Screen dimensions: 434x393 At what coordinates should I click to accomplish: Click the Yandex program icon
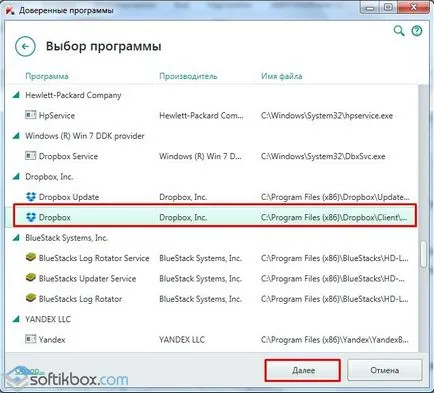point(31,339)
